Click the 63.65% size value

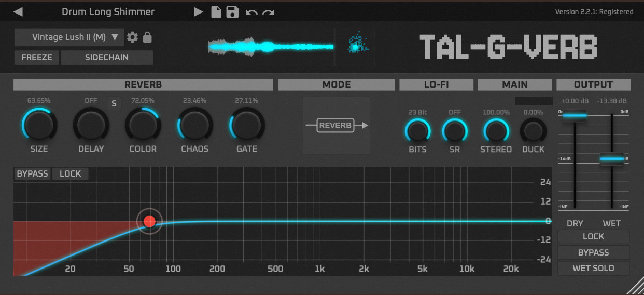pos(39,100)
